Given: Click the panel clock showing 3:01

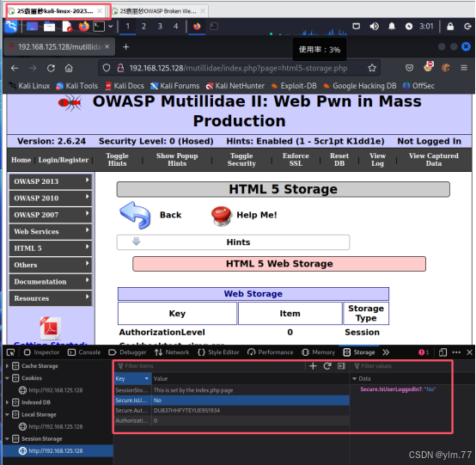Looking at the screenshot, I should (x=426, y=27).
